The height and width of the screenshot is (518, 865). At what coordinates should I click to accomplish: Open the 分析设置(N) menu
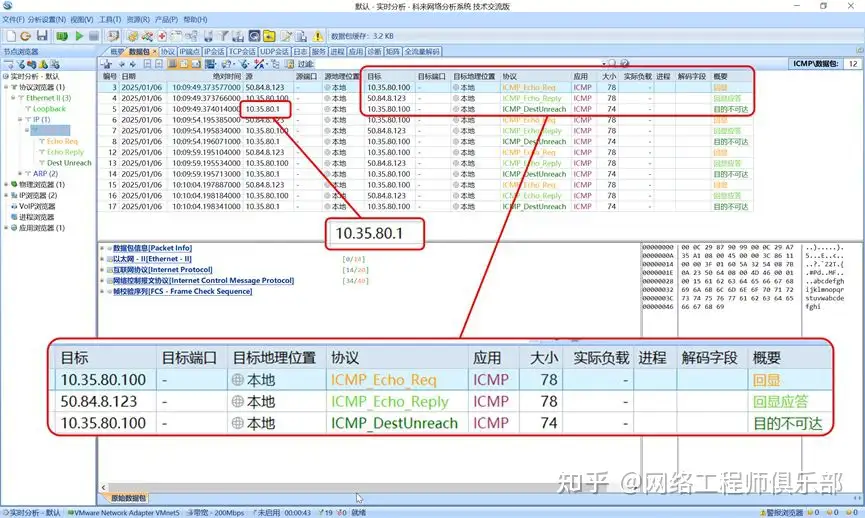[x=47, y=19]
